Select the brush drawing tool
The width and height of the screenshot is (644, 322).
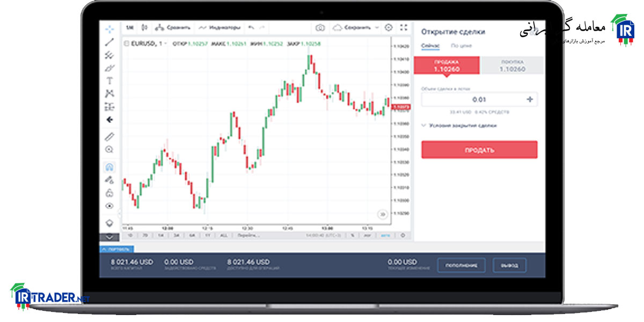click(109, 68)
